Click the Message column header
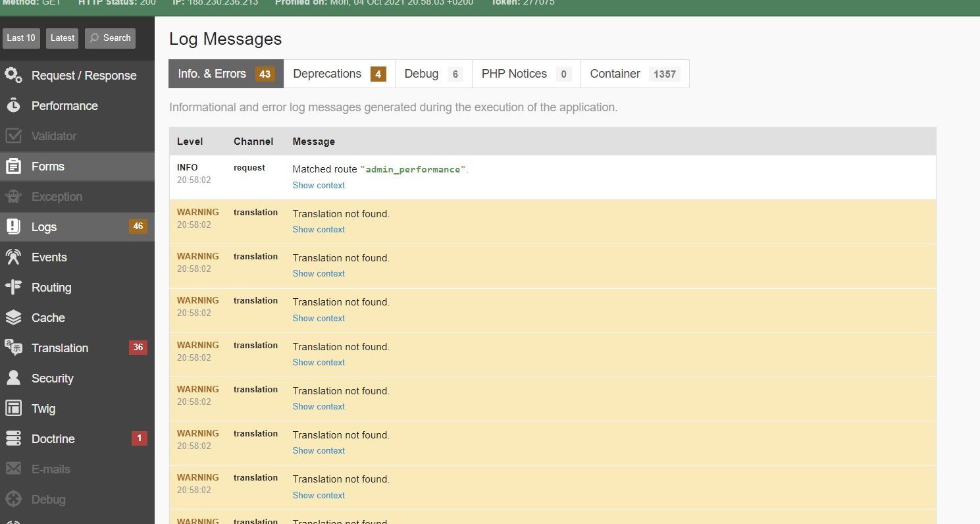Screen dimensions: 980x524 coord(314,142)
